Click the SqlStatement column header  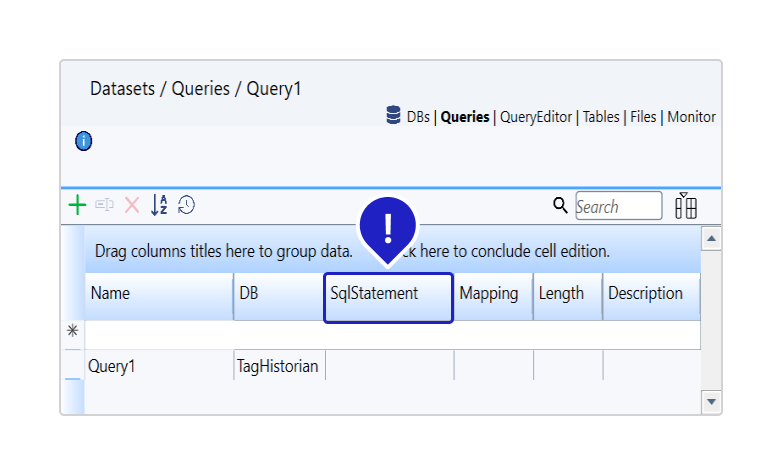point(388,296)
